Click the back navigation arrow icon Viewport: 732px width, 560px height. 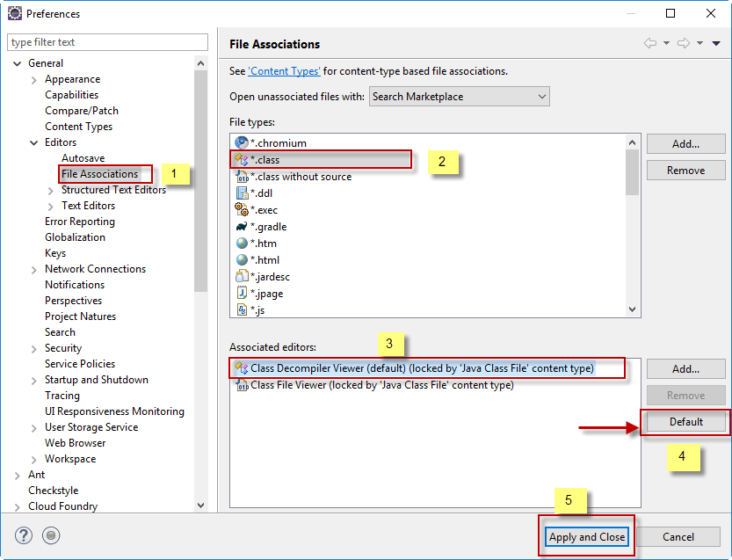650,43
